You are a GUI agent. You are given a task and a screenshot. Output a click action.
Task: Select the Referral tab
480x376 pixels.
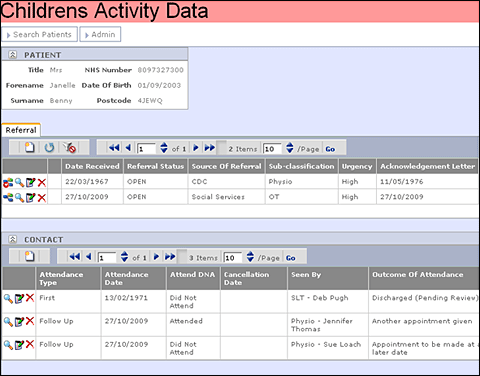(x=21, y=130)
